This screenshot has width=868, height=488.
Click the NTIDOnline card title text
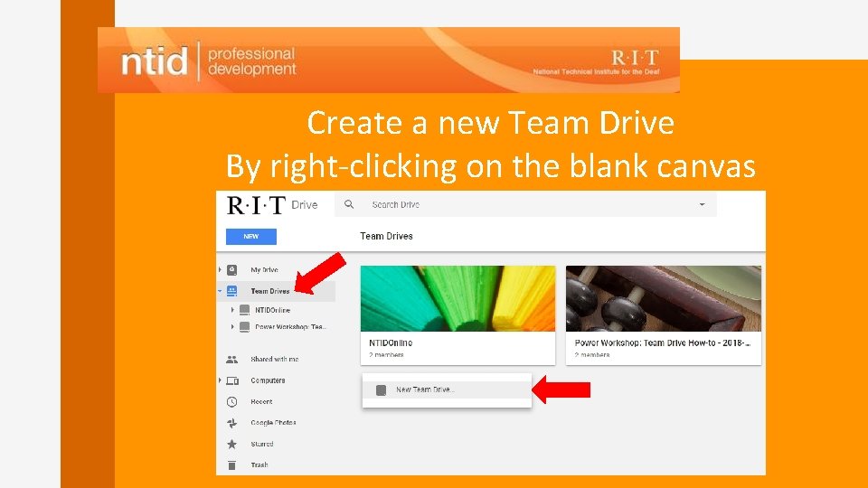(391, 343)
